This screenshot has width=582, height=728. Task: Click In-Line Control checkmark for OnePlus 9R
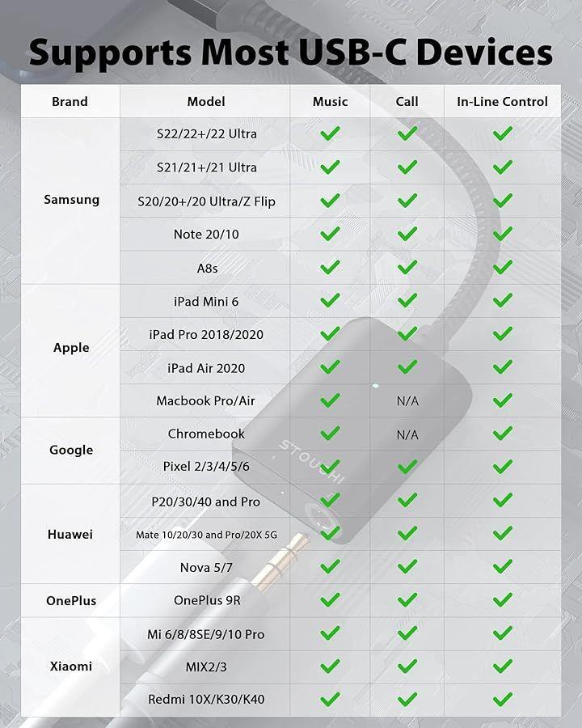(503, 600)
